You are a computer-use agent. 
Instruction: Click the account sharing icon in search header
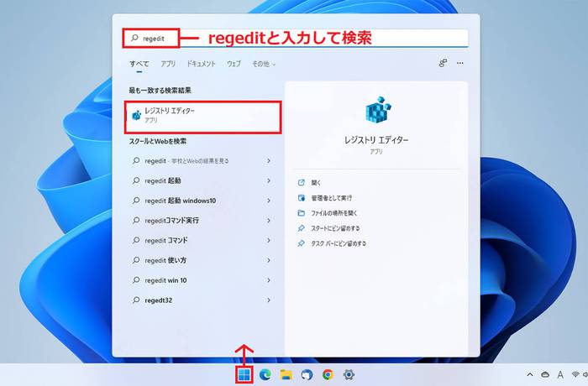pos(443,63)
